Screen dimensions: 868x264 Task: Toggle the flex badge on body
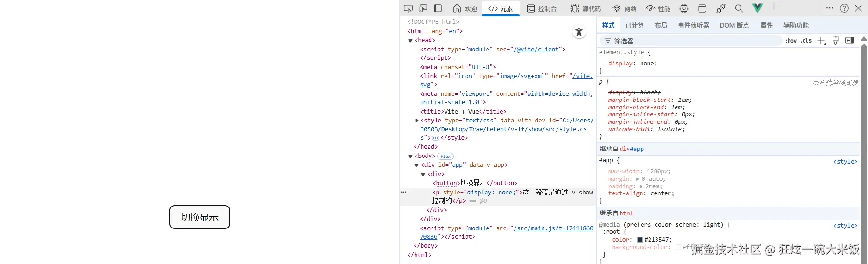[445, 156]
